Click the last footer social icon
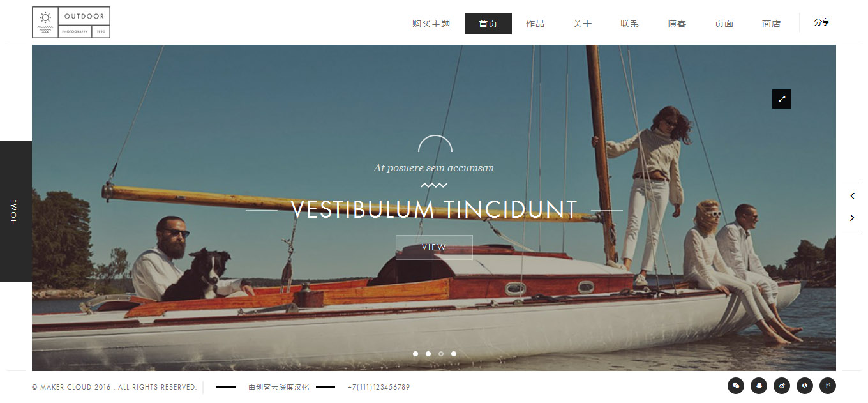This screenshot has width=868, height=403. pos(828,386)
